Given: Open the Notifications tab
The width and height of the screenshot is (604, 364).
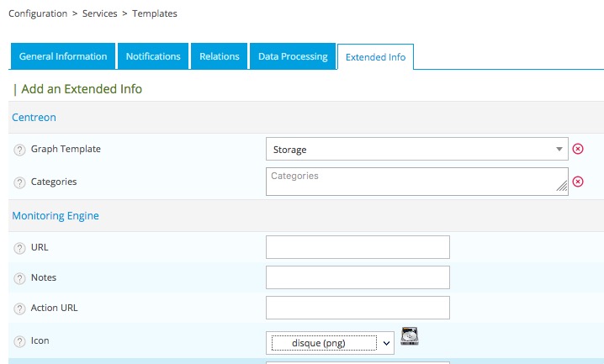Looking at the screenshot, I should click(x=153, y=56).
